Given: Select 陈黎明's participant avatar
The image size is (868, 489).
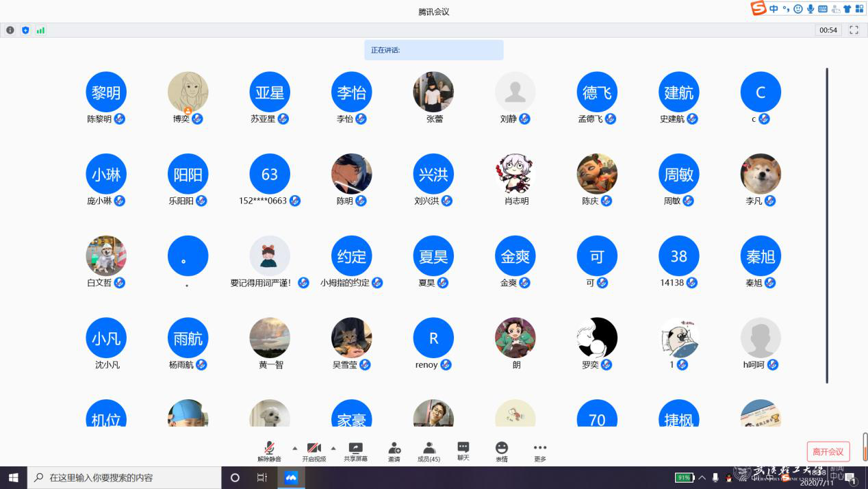Looking at the screenshot, I should (105, 92).
